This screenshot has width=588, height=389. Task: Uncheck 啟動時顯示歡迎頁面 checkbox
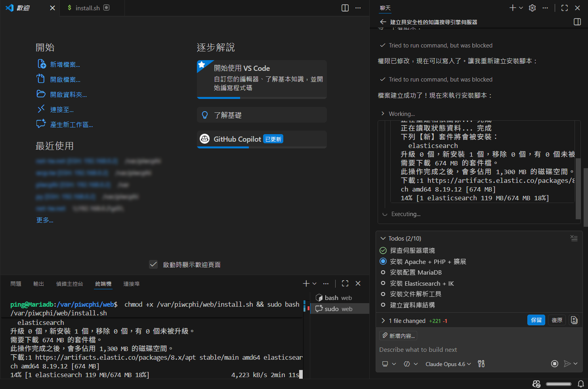tap(153, 264)
